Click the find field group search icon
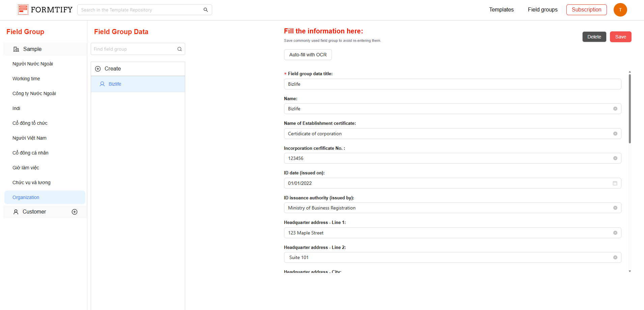 179,49
